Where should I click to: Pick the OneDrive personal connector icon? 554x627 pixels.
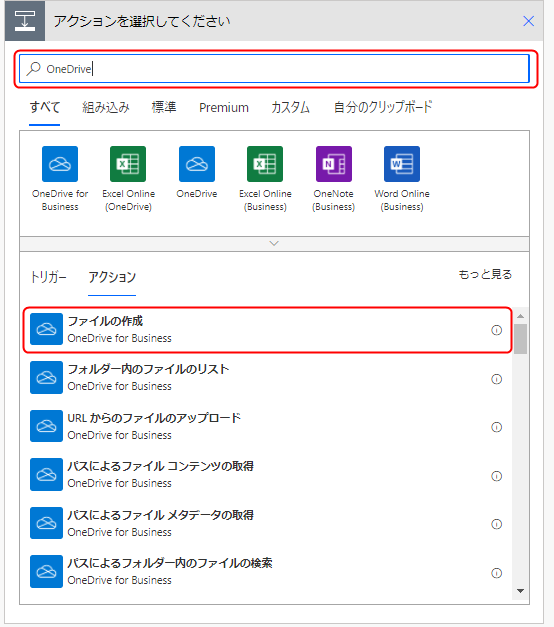(x=197, y=164)
